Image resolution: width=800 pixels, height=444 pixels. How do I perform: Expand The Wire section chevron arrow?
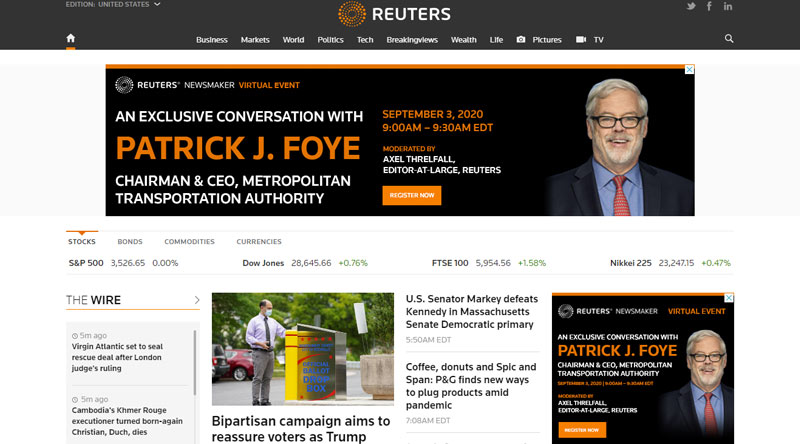coord(197,300)
